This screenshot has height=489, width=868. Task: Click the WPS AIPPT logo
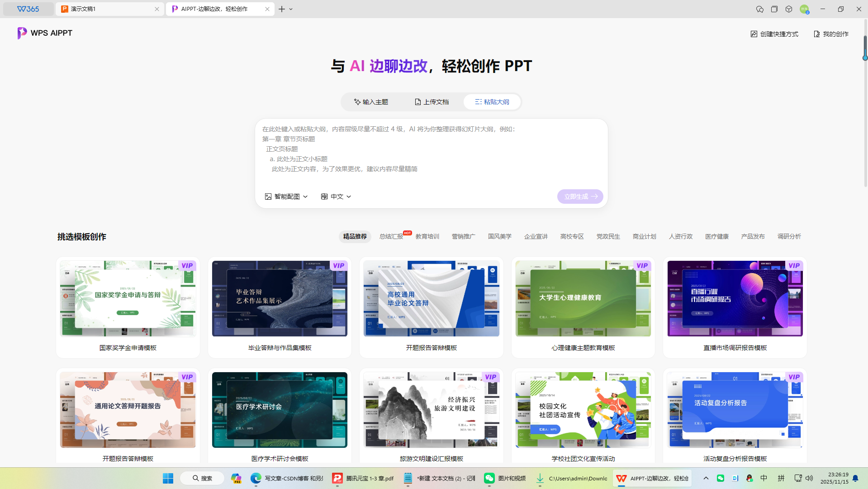44,33
